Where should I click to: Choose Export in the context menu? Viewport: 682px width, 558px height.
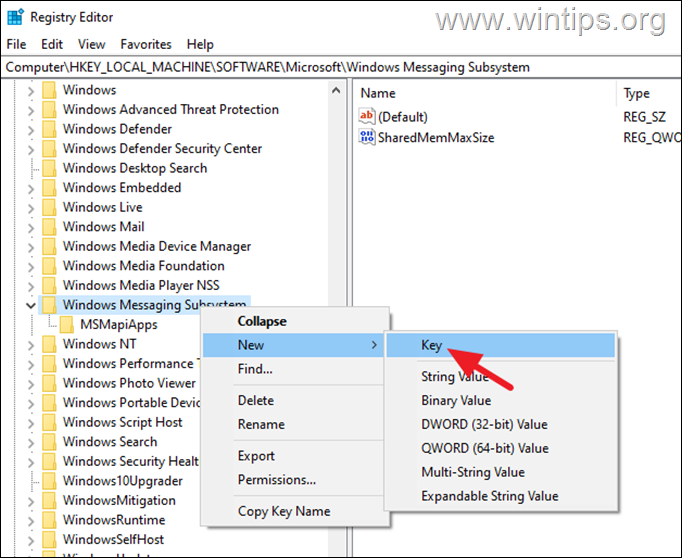pyautogui.click(x=293, y=456)
